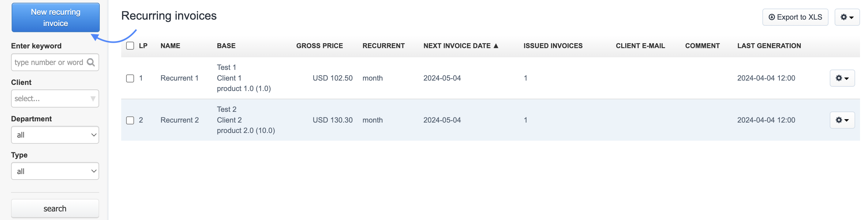Focus the Enter keyword input field
The height and width of the screenshot is (220, 868).
49,63
